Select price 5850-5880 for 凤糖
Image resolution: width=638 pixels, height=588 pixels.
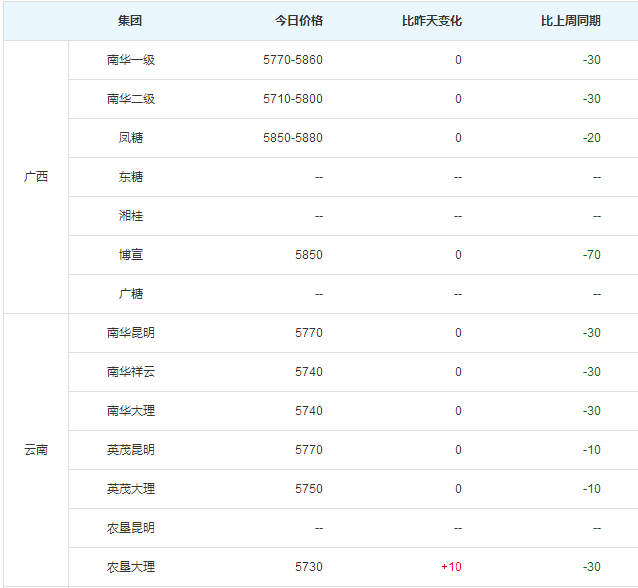pyautogui.click(x=293, y=138)
